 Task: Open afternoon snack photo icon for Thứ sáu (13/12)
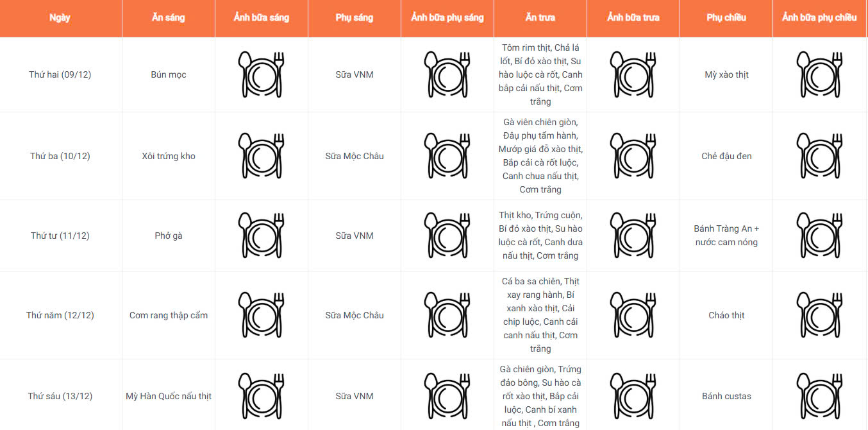coord(819,396)
